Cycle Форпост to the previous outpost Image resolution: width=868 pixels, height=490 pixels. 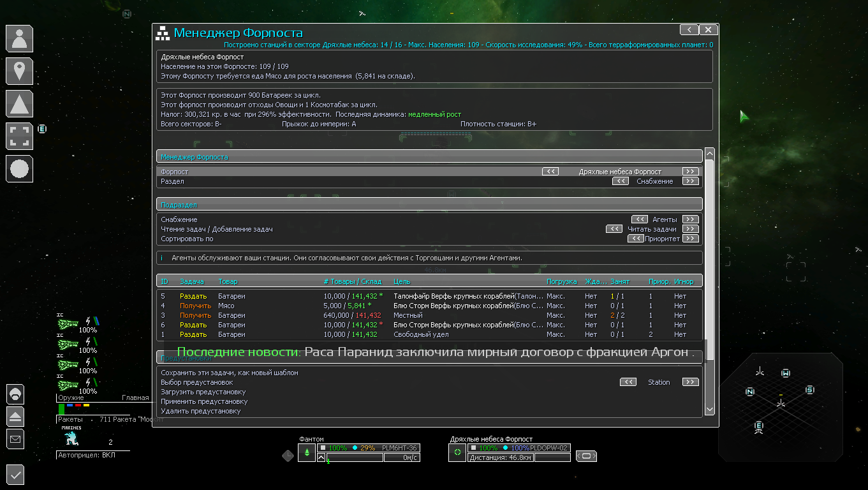pyautogui.click(x=550, y=172)
